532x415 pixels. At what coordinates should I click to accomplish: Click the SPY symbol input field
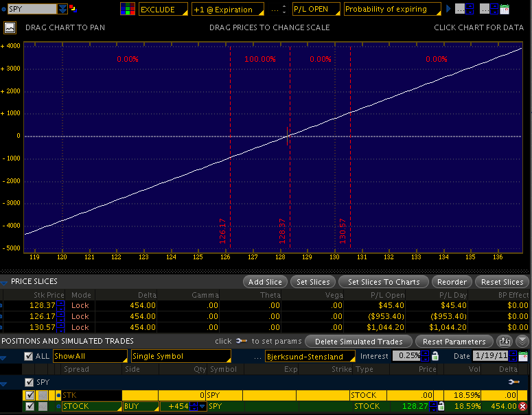[31, 10]
